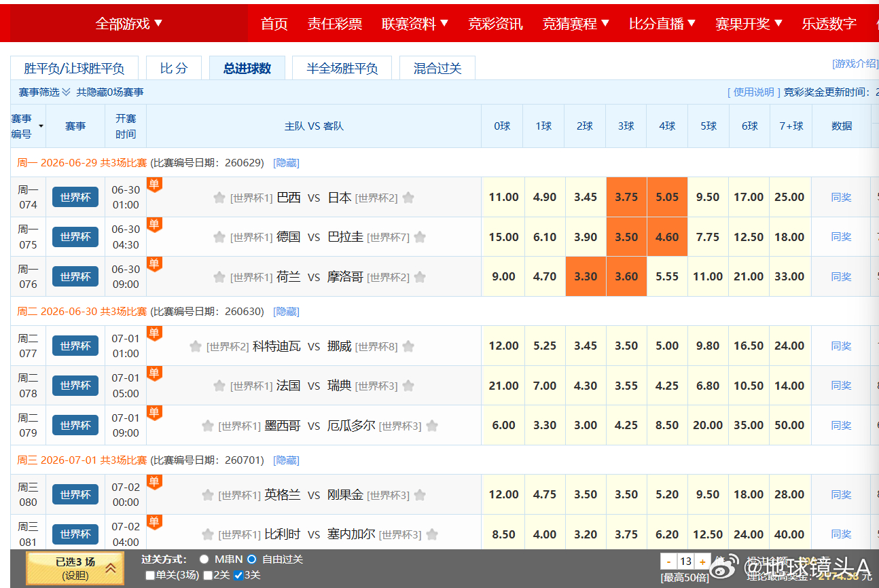
Task: Click the star icon before 法国
Action: [x=219, y=386]
